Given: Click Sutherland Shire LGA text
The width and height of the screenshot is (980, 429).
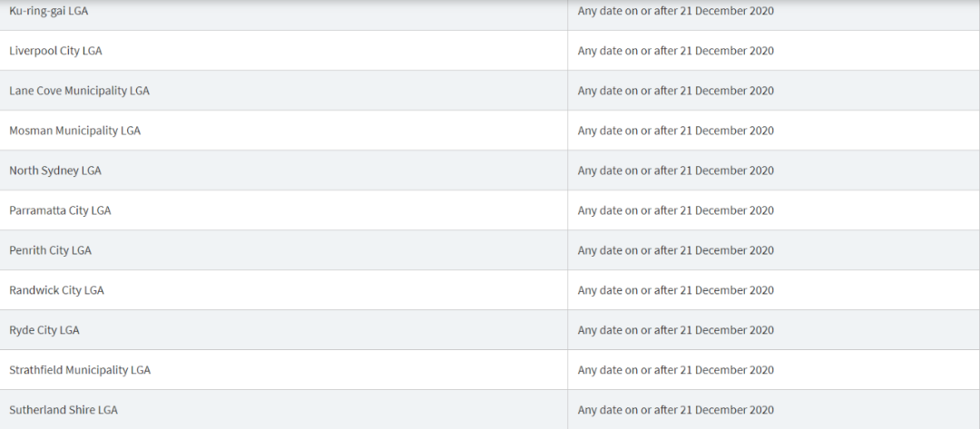Looking at the screenshot, I should pyautogui.click(x=64, y=410).
